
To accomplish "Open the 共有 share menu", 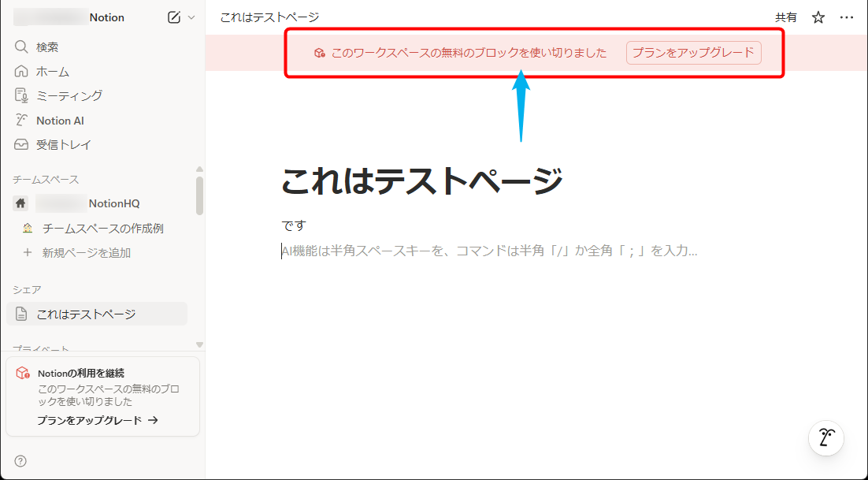I will click(x=785, y=17).
